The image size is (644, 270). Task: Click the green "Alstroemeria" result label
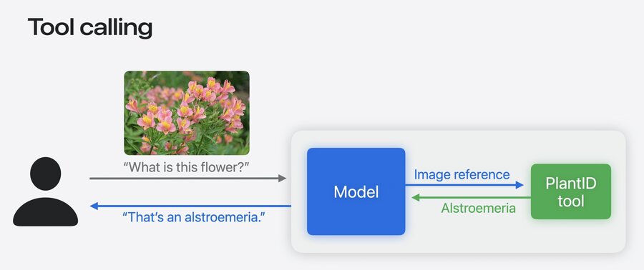479,208
